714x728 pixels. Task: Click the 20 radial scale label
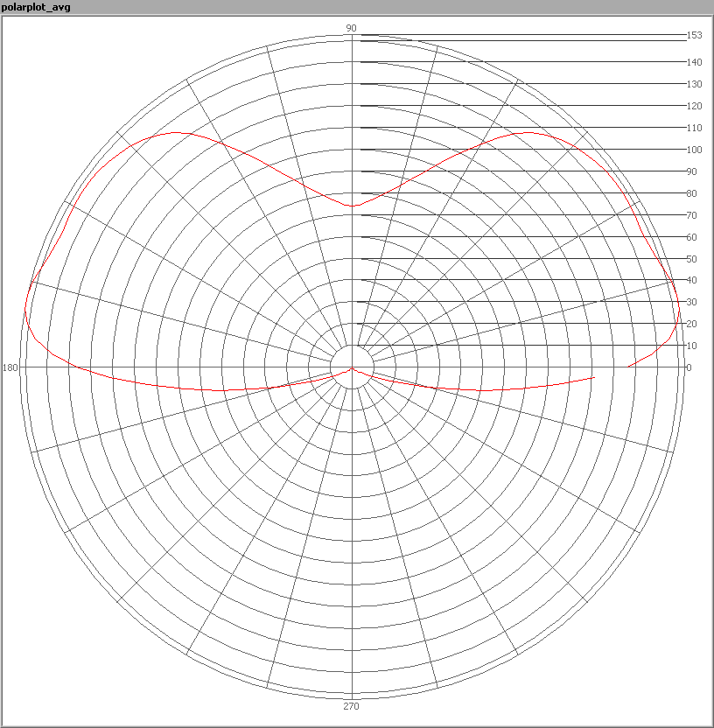click(691, 324)
